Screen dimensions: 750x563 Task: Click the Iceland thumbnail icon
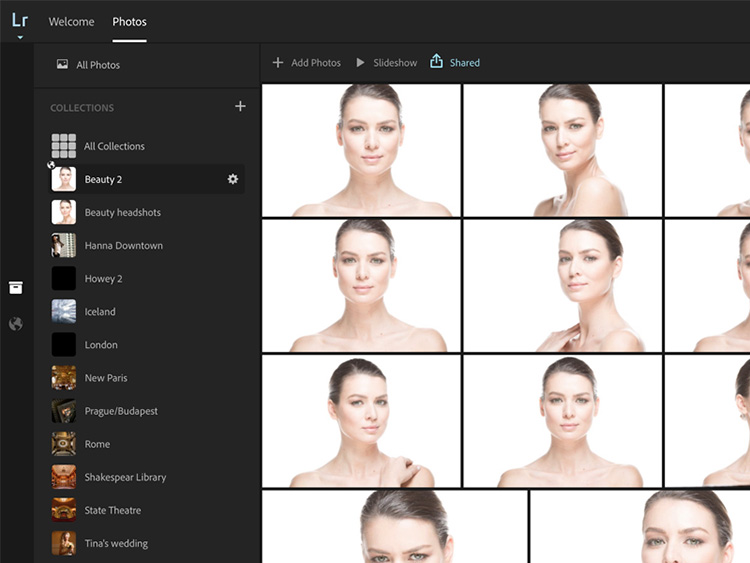tap(64, 311)
